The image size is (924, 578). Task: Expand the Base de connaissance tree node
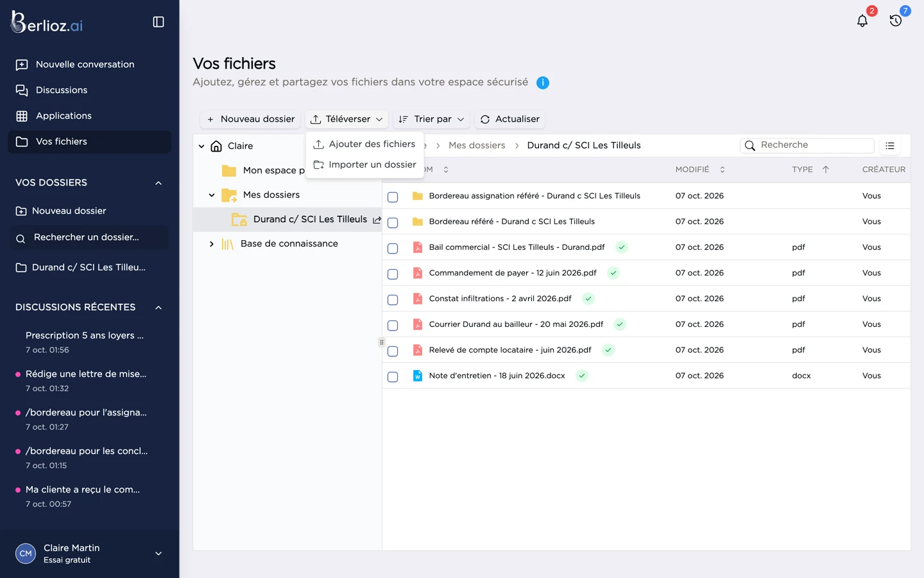[x=212, y=244]
